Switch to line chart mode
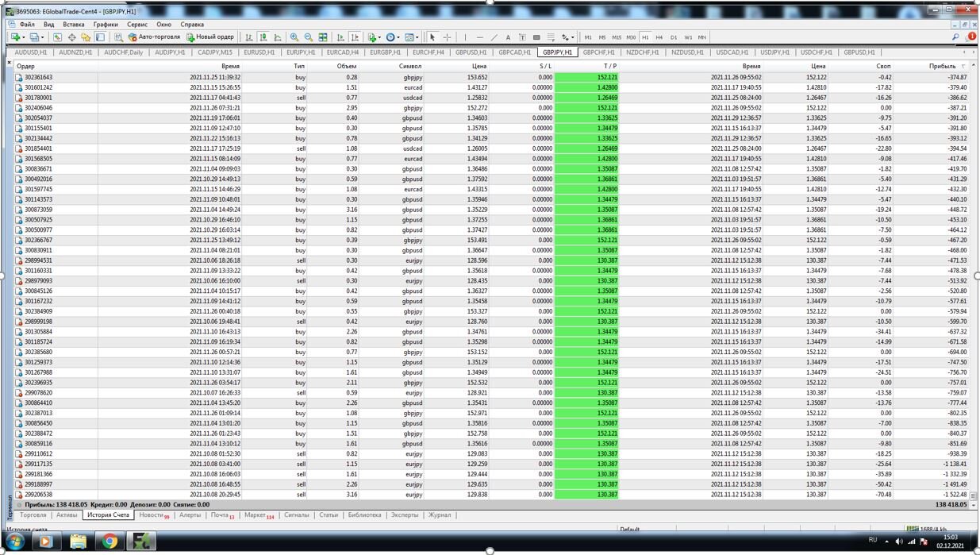The height and width of the screenshot is (555, 980). pyautogui.click(x=278, y=37)
